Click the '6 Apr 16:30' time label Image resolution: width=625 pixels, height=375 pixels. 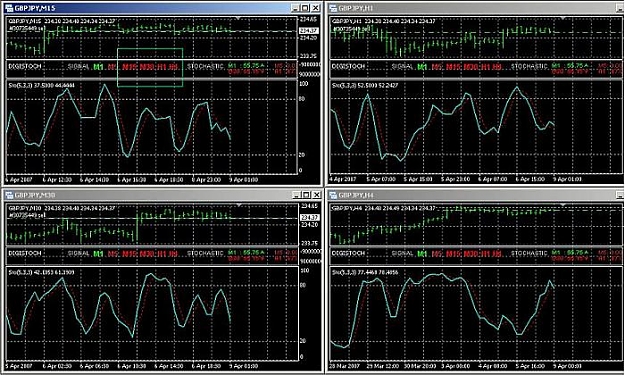[132, 180]
